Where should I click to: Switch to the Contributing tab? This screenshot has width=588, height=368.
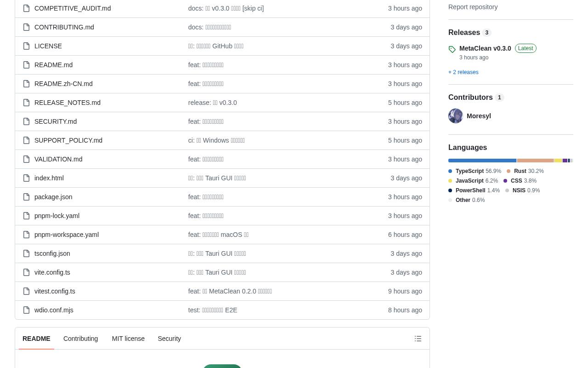click(x=80, y=339)
